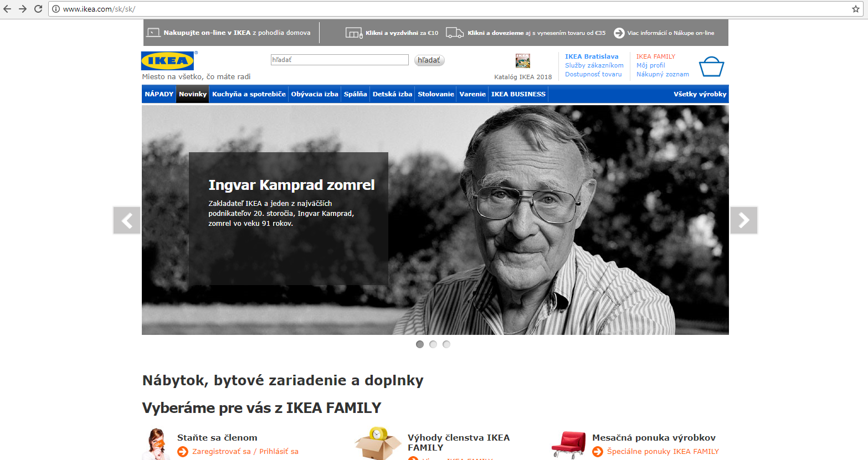This screenshot has height=460, width=868.
Task: Bookmark page with the star icon
Action: (x=856, y=9)
